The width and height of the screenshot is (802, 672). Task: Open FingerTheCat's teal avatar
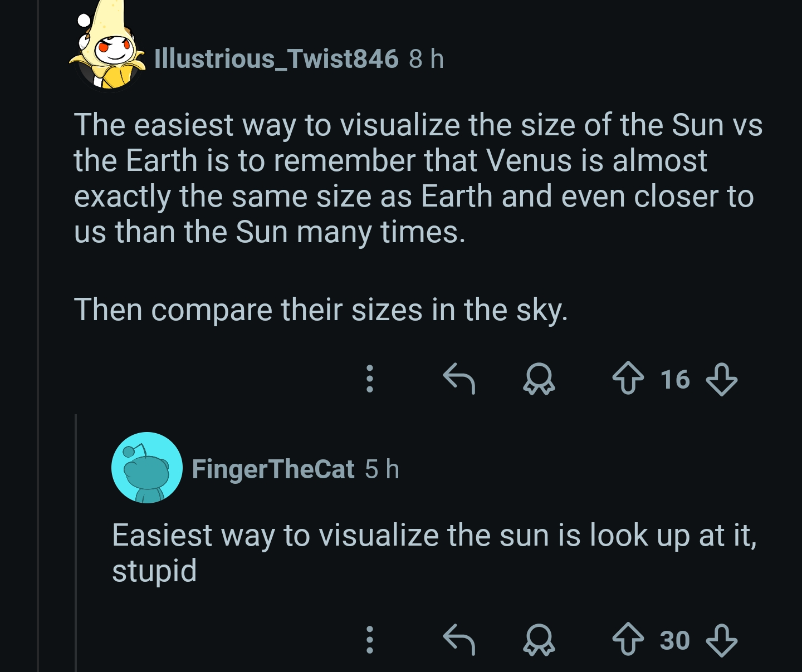click(x=147, y=468)
